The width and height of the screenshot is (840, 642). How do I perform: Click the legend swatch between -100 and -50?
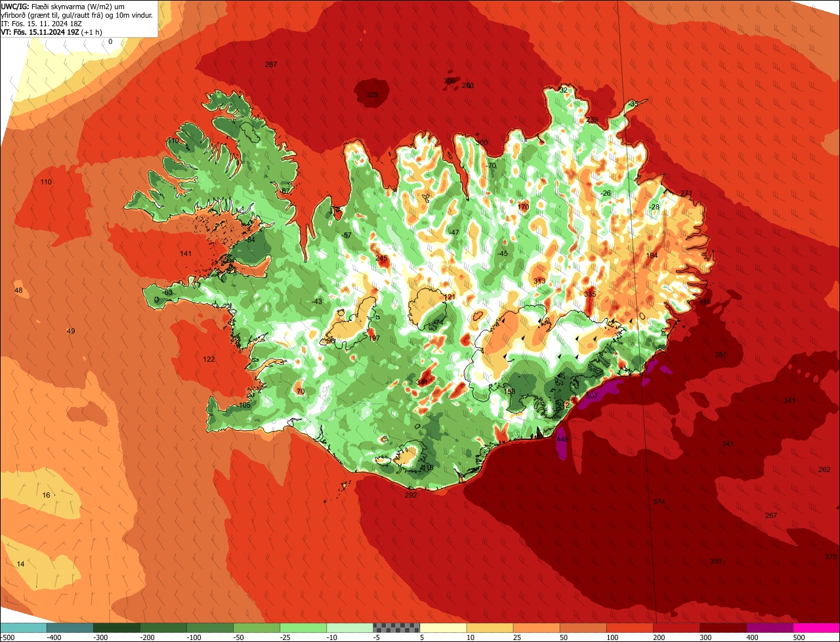tap(210, 628)
